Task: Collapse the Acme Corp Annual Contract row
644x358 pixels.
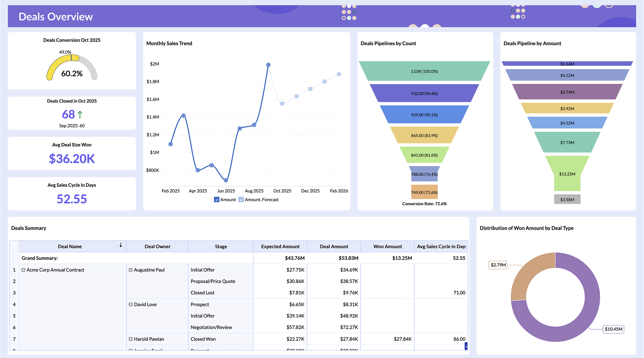Action: click(x=23, y=270)
